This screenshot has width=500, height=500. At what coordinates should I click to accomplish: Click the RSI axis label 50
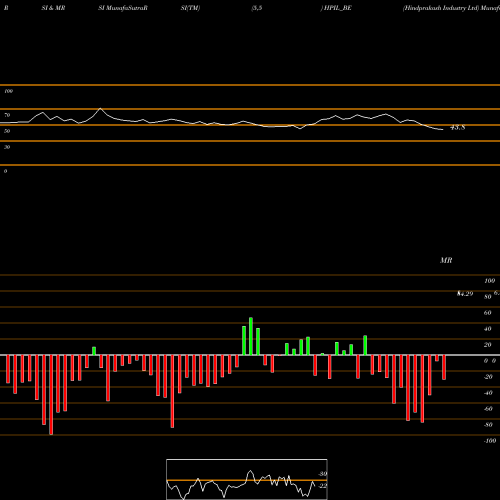(x=7, y=131)
